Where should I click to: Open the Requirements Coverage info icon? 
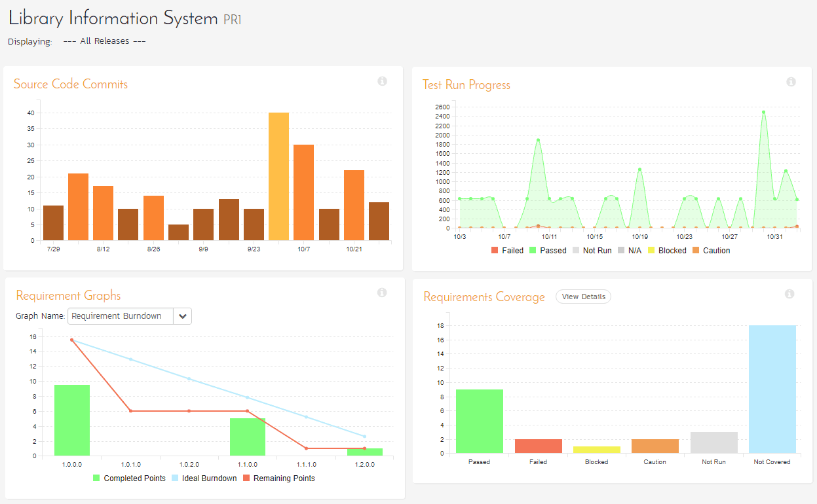[x=789, y=294]
